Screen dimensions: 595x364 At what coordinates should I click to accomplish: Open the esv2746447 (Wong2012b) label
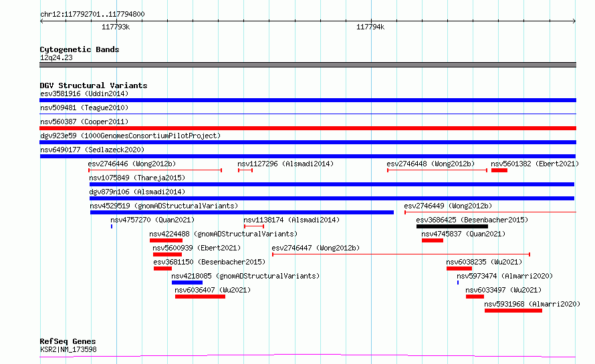[x=316, y=248]
